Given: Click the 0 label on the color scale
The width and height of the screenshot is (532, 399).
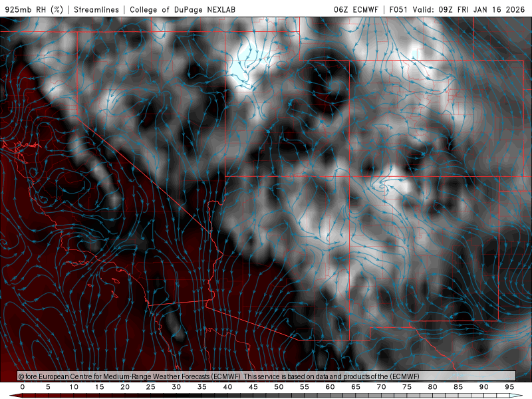Looking at the screenshot, I should click(23, 387).
